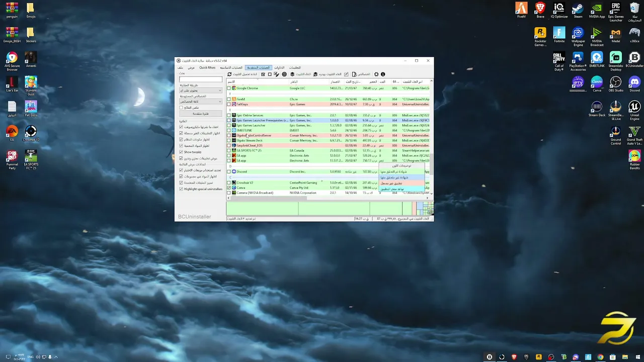Uncheck the Canva row checkbox

pos(229,188)
